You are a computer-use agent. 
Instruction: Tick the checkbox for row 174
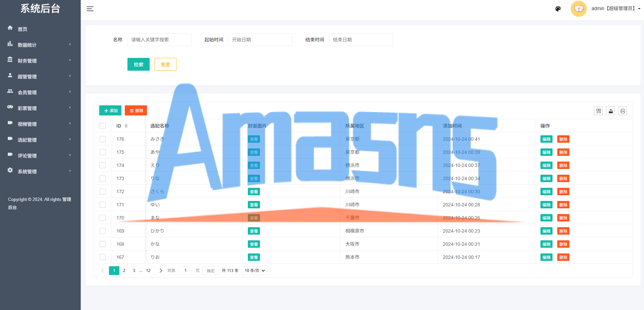click(103, 165)
